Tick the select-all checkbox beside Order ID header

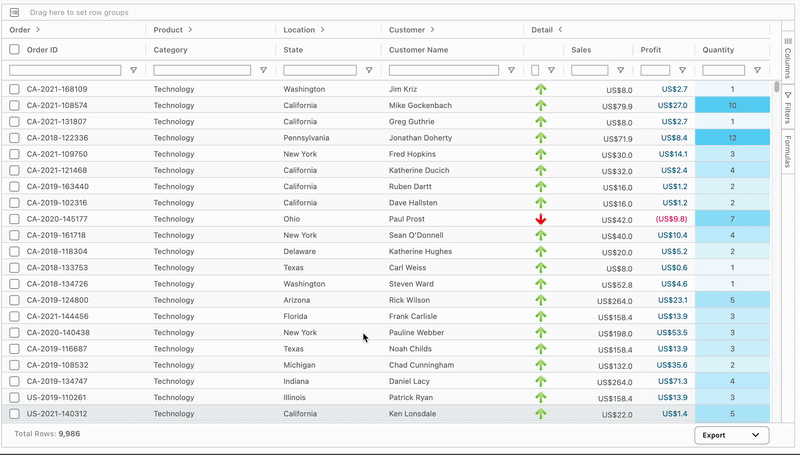click(x=14, y=49)
